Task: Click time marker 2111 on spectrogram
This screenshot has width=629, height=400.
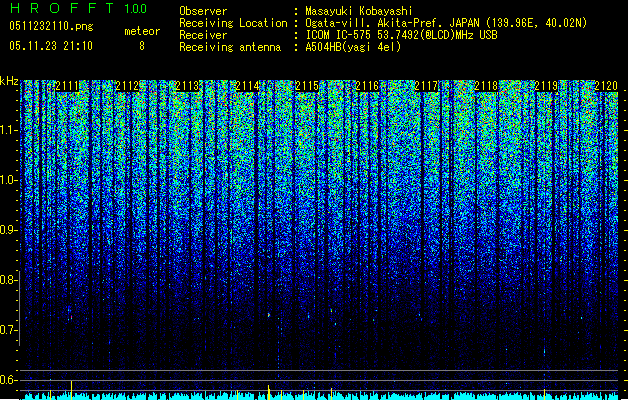Action: pyautogui.click(x=67, y=86)
